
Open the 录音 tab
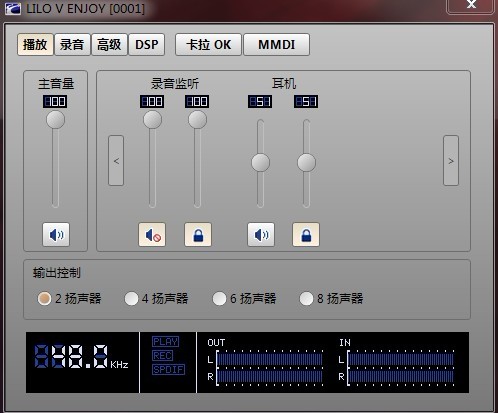(x=72, y=44)
